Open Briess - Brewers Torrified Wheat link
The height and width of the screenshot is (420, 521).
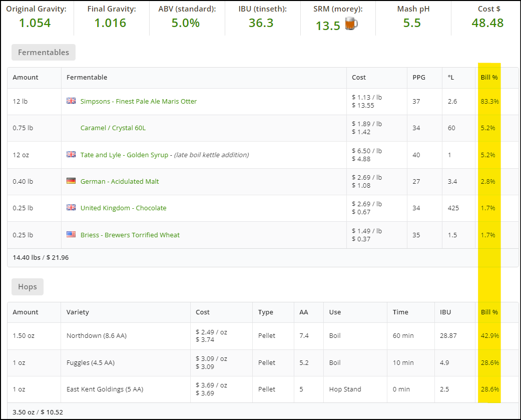point(130,235)
